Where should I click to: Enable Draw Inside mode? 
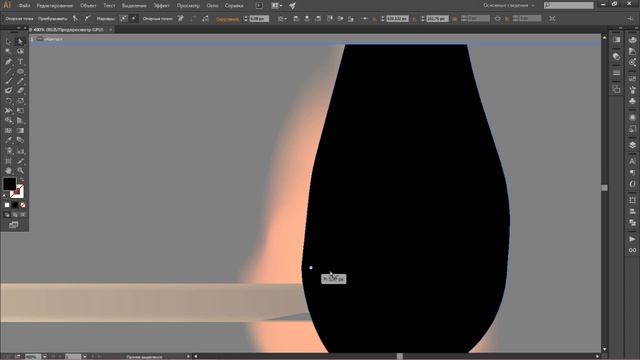(x=22, y=215)
